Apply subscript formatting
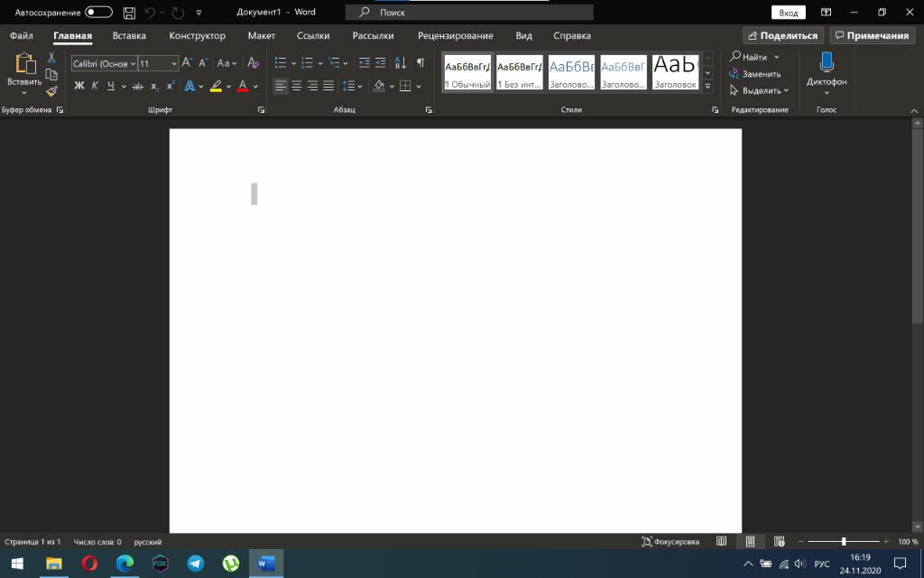924x578 pixels. point(154,86)
